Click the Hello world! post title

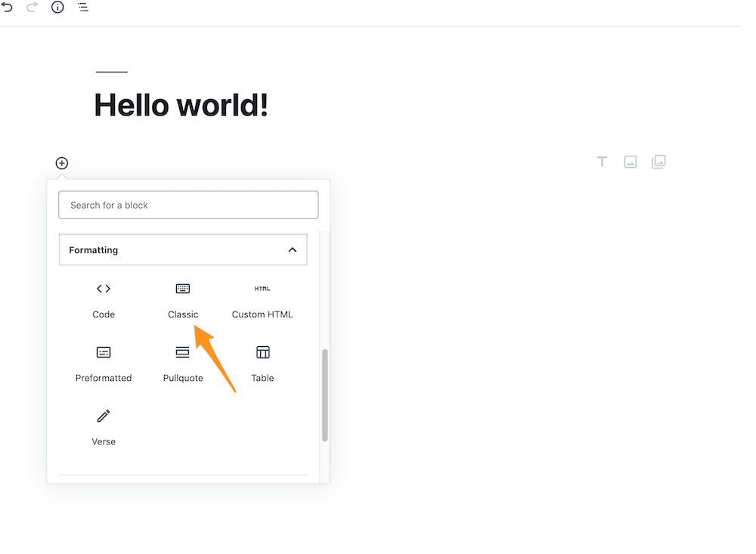click(181, 104)
